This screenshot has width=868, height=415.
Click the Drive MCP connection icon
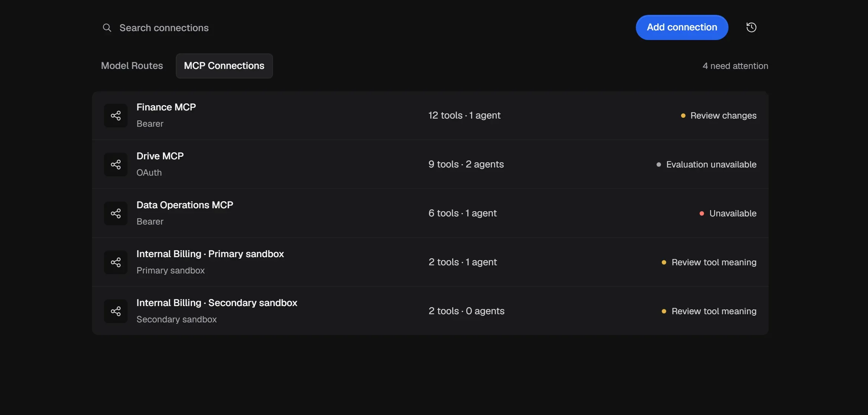[116, 165]
